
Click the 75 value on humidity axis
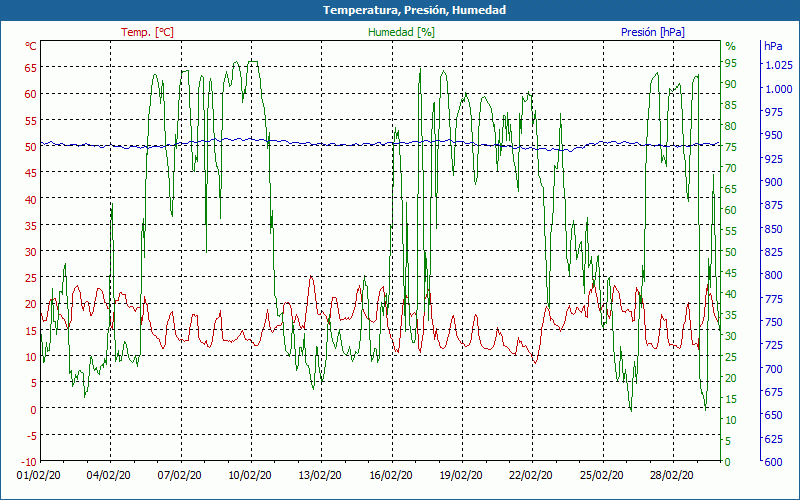tap(731, 147)
